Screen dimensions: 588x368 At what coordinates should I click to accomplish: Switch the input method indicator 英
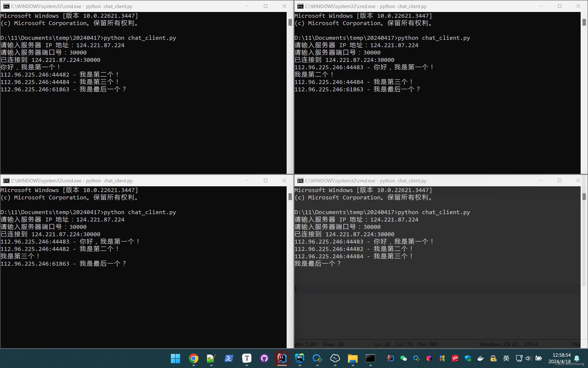tap(506, 358)
